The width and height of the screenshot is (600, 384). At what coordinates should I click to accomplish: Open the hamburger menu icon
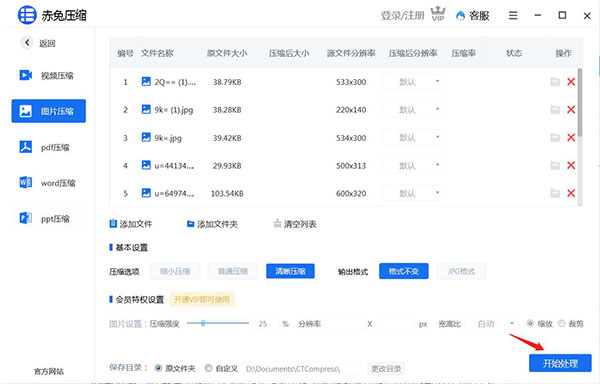pyautogui.click(x=513, y=15)
